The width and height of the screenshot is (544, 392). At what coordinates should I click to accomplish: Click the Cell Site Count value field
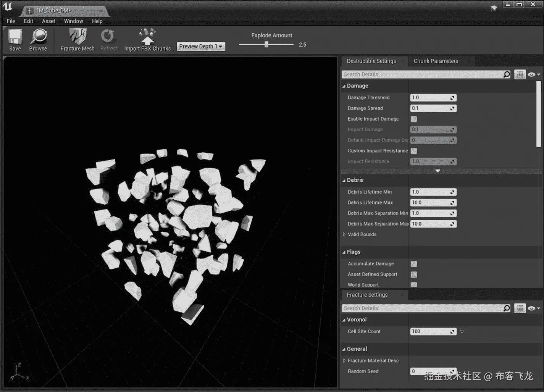pyautogui.click(x=433, y=331)
